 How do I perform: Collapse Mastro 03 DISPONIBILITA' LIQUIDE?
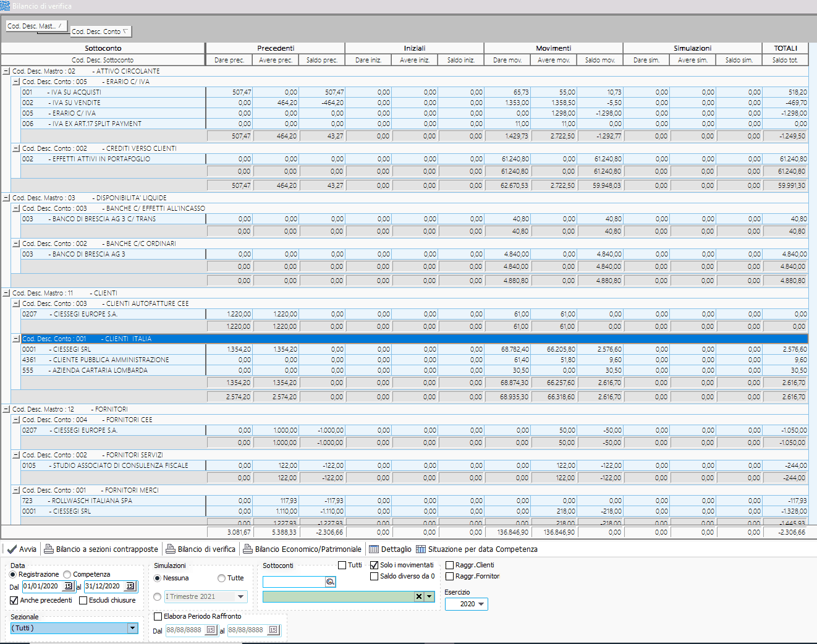click(6, 198)
